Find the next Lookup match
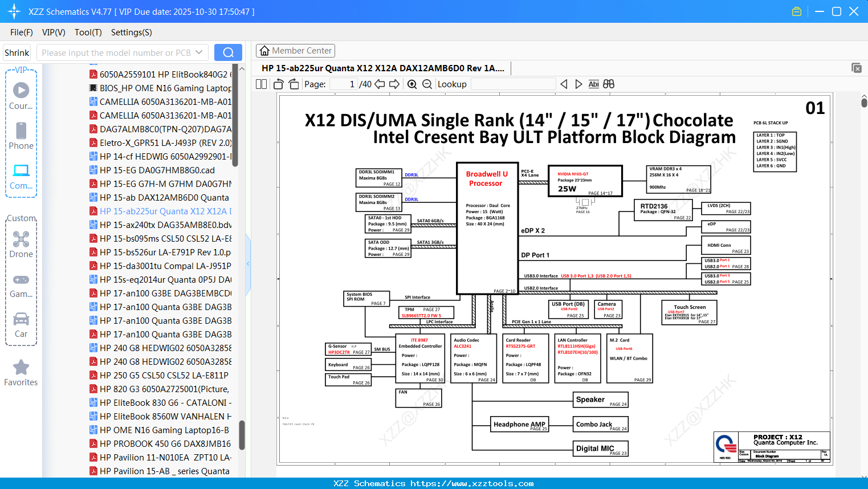868x489 pixels. 578,84
